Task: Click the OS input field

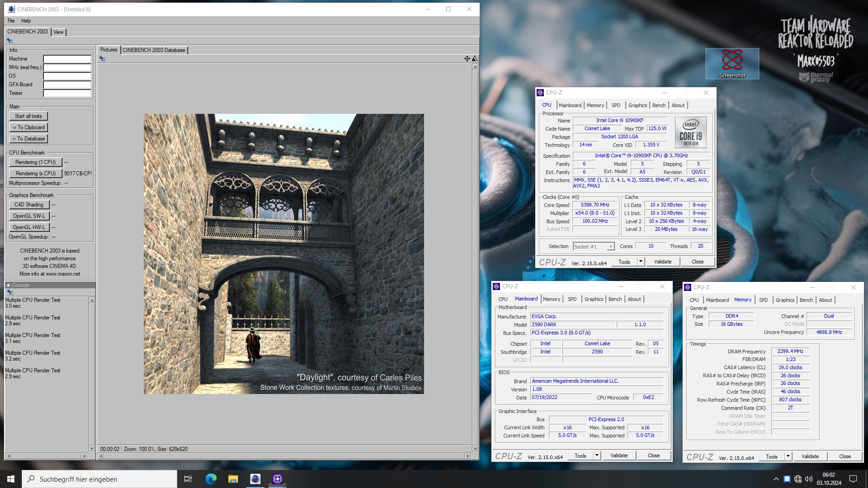Action: click(67, 76)
